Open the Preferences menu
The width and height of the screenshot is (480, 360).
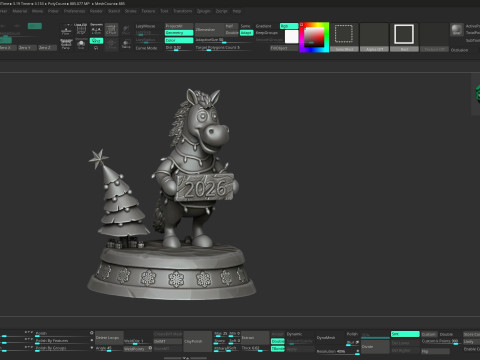point(74,11)
